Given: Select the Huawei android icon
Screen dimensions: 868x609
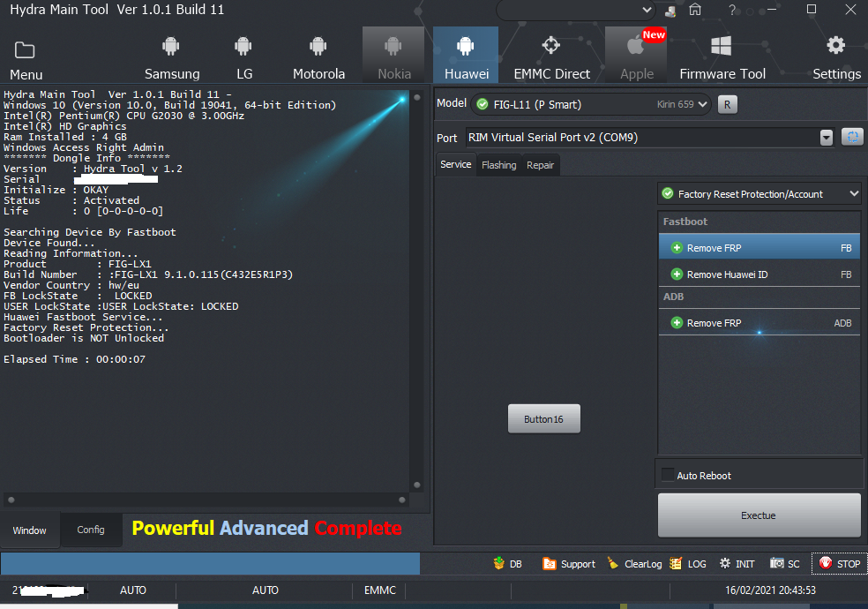Looking at the screenshot, I should click(x=466, y=46).
